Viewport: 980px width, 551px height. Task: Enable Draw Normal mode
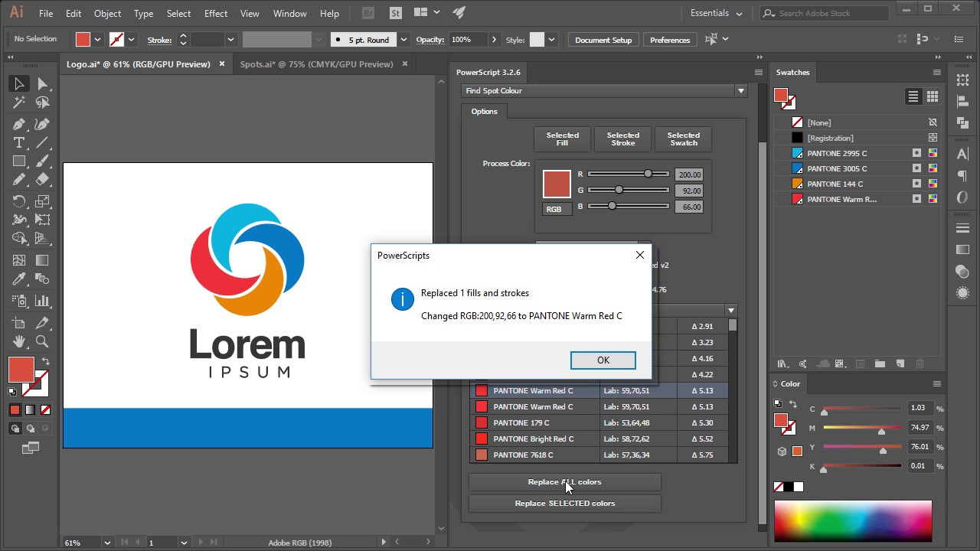pyautogui.click(x=15, y=429)
